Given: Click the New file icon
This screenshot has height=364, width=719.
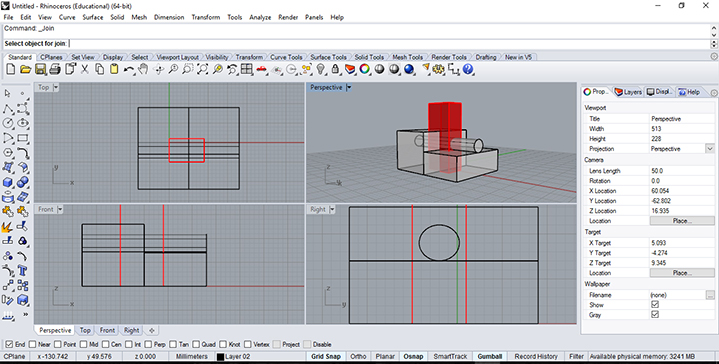Looking at the screenshot, I should (x=11, y=69).
